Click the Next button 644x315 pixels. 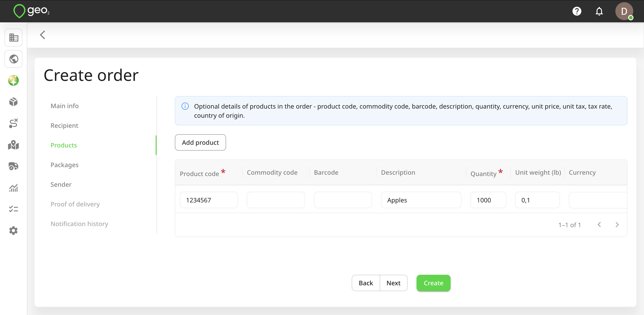pos(394,283)
